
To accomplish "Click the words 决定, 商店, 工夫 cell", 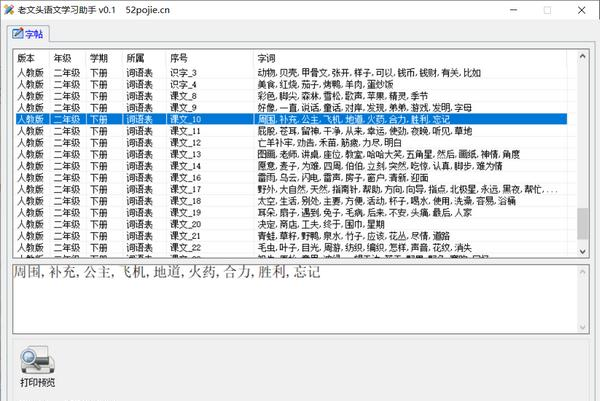I will (321, 224).
